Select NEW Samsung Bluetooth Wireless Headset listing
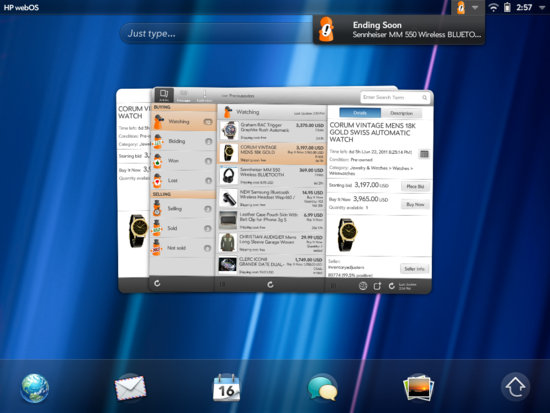550x413 pixels. click(272, 198)
